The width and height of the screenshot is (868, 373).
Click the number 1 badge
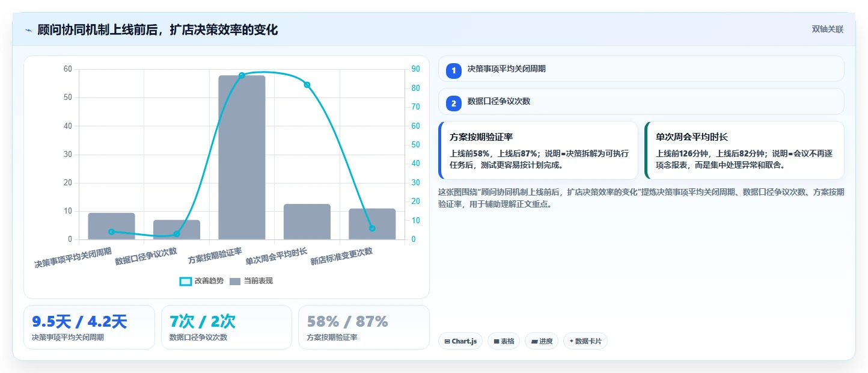(454, 71)
